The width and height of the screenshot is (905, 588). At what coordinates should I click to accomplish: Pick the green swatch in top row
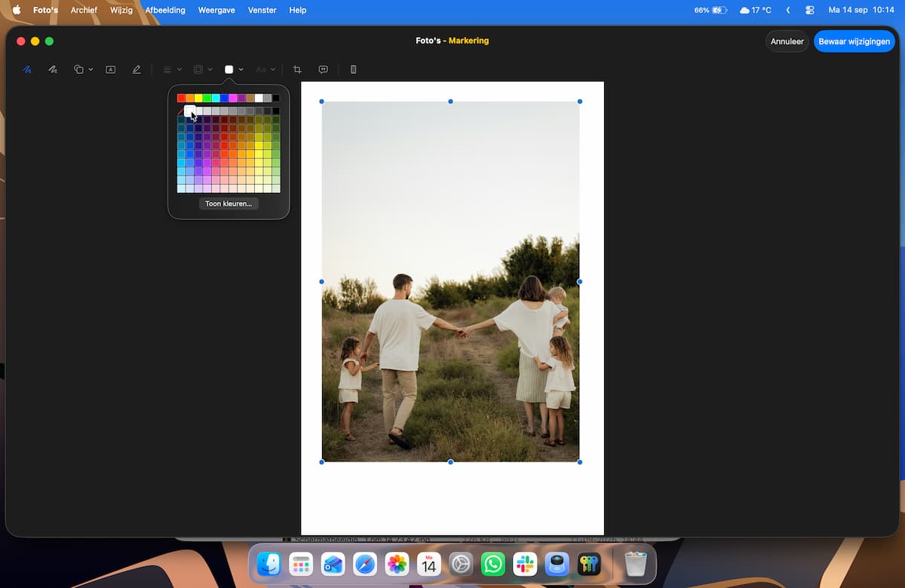click(x=207, y=98)
